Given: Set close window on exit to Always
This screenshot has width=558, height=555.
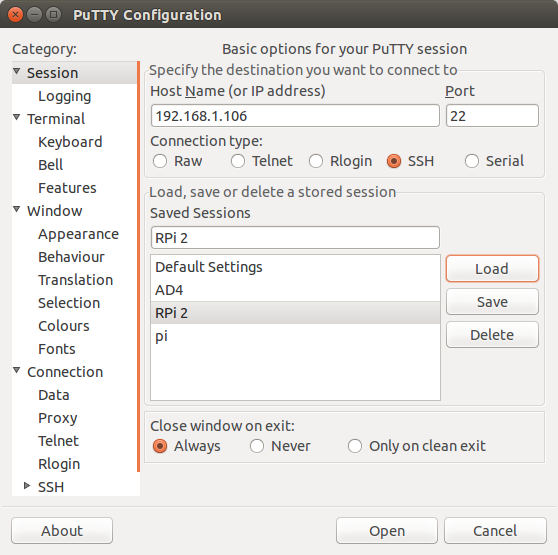Looking at the screenshot, I should coord(160,446).
